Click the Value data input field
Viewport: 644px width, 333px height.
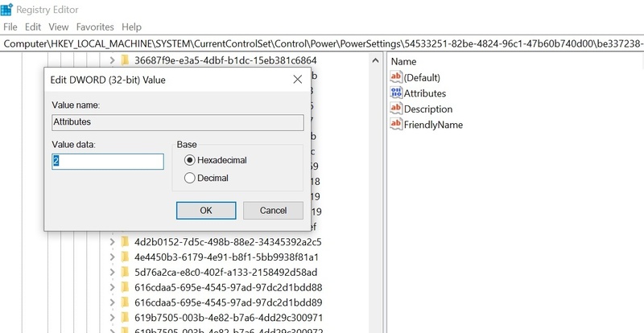coord(108,162)
